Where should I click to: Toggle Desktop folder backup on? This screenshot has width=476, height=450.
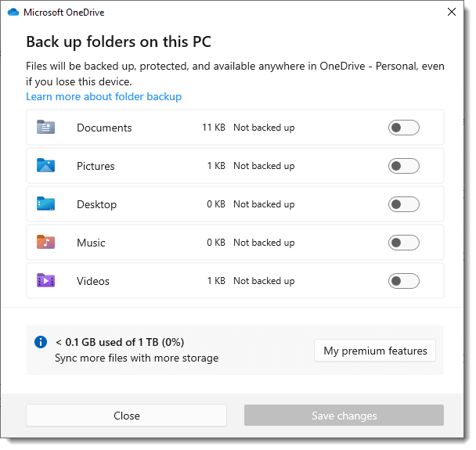pyautogui.click(x=403, y=204)
